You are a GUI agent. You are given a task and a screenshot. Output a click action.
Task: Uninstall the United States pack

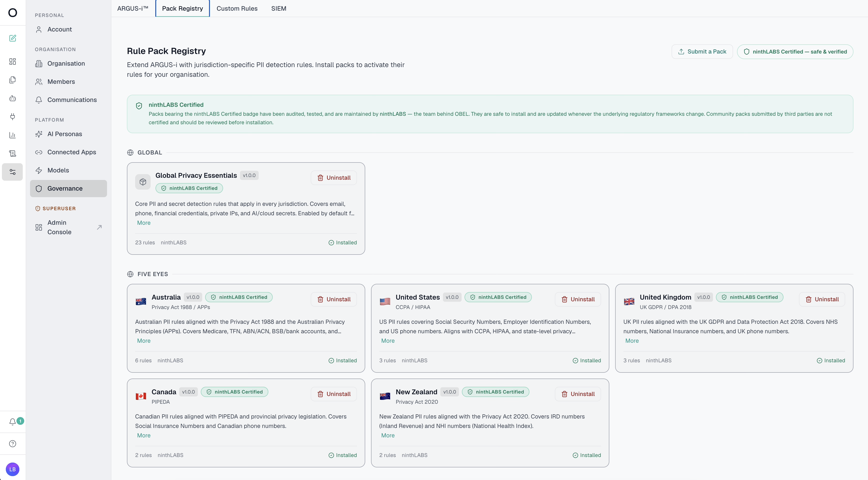coord(578,299)
